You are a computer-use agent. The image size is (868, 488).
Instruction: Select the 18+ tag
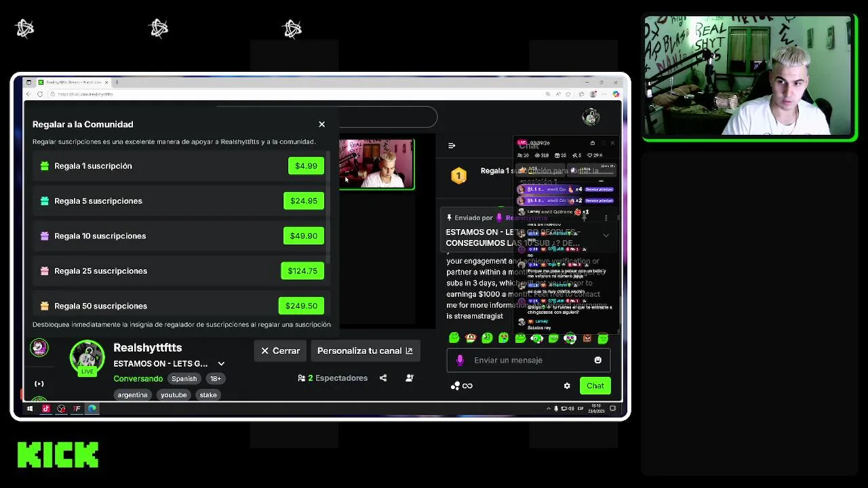[215, 378]
